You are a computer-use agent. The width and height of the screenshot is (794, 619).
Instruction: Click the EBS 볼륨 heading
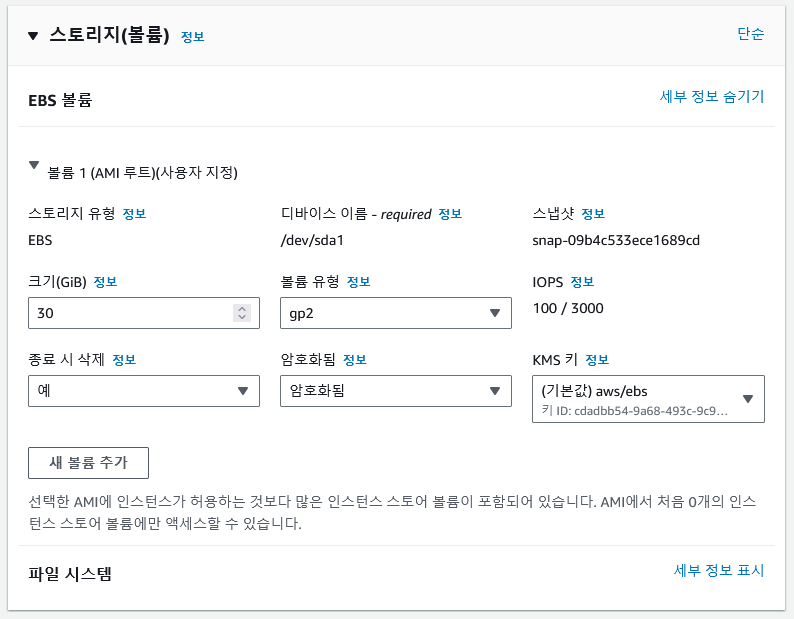pyautogui.click(x=60, y=100)
